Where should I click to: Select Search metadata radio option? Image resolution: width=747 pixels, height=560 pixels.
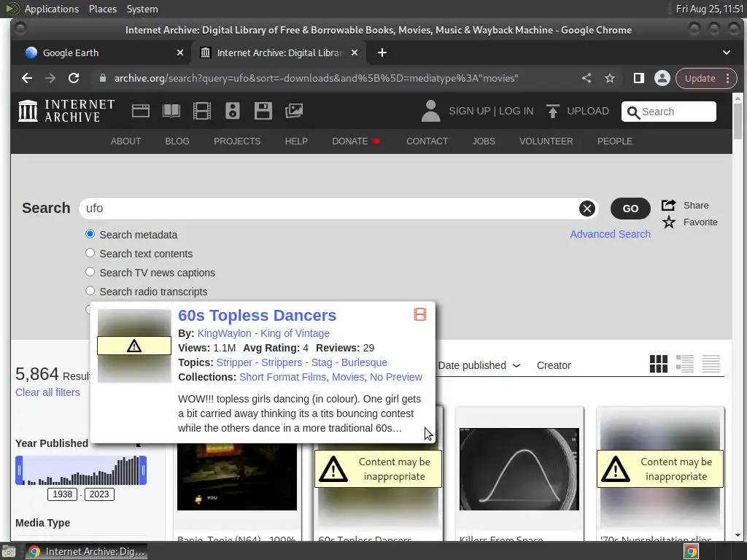(90, 234)
